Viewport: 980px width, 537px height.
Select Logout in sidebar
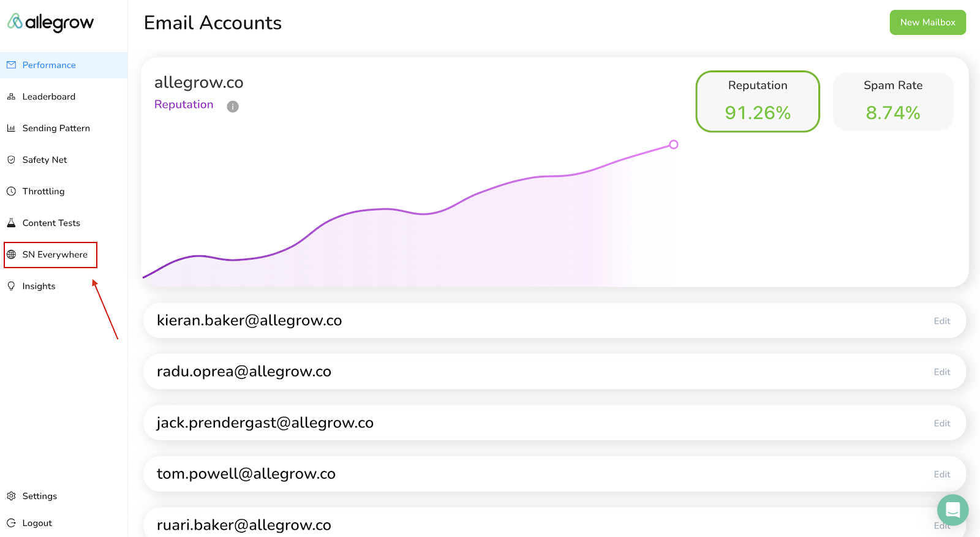point(37,523)
